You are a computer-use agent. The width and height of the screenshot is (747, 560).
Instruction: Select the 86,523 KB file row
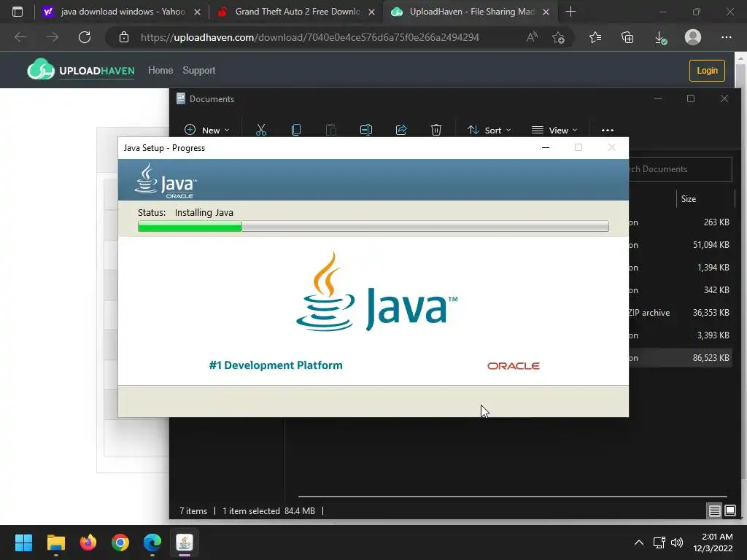pyautogui.click(x=681, y=358)
